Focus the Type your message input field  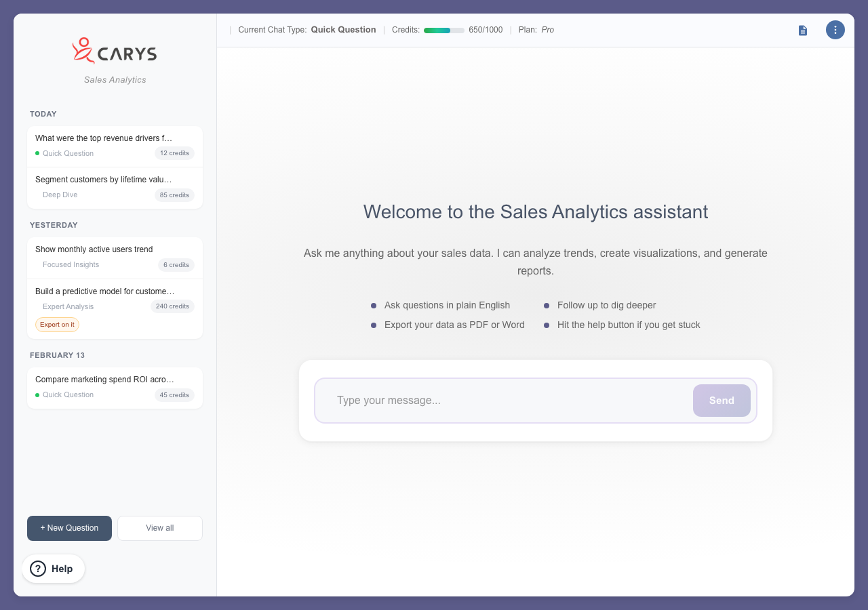coord(502,401)
